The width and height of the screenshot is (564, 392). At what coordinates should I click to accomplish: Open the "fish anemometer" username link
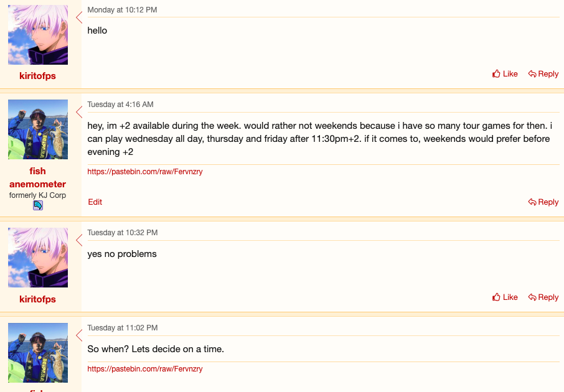point(38,177)
